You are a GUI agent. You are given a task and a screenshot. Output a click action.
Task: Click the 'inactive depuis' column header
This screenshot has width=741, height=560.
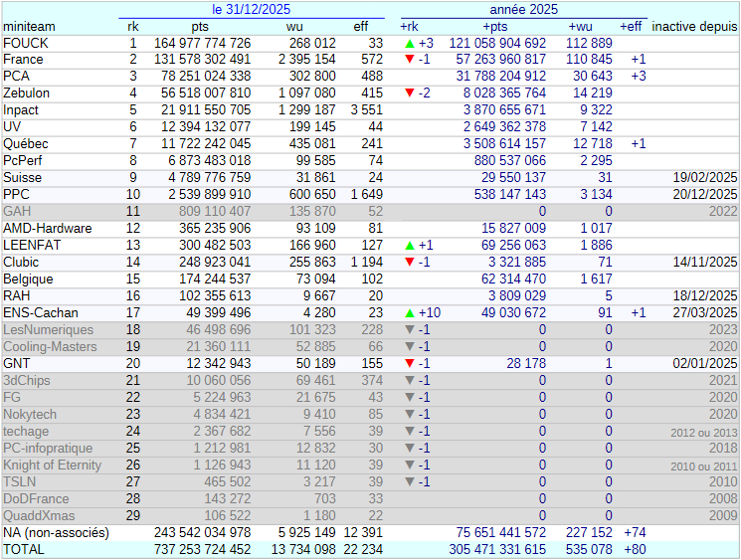coord(694,26)
